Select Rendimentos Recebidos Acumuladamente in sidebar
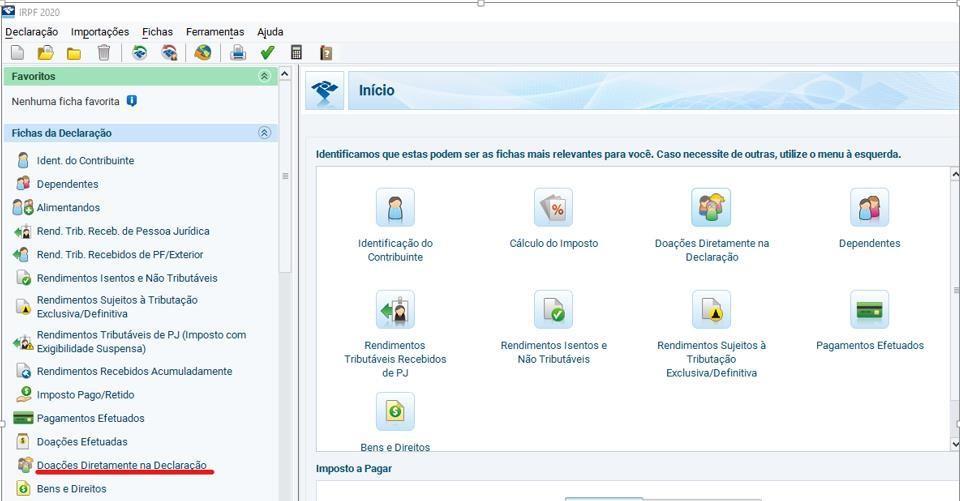This screenshot has height=501, width=960. [x=134, y=371]
